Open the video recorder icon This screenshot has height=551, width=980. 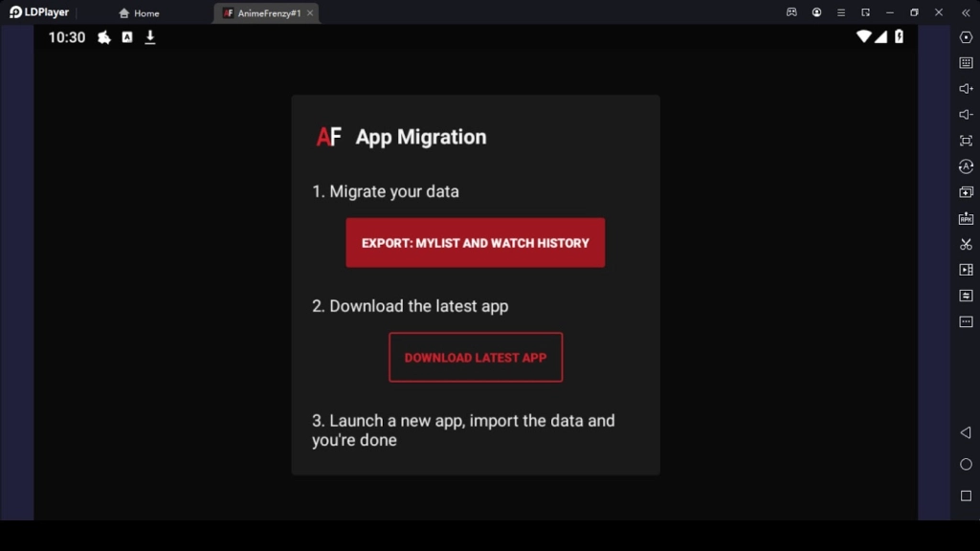pyautogui.click(x=966, y=270)
